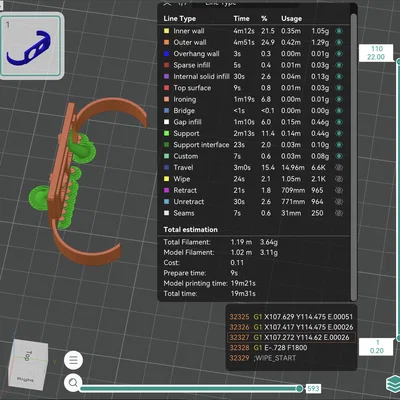Toggle Sparse infill visibility eye

pyautogui.click(x=339, y=65)
